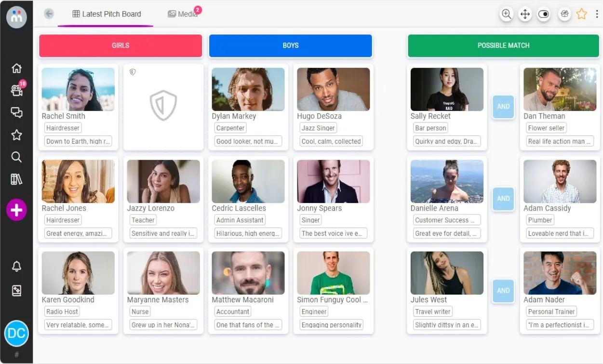
Task: Click the magenta plus add button
Action: 16,210
